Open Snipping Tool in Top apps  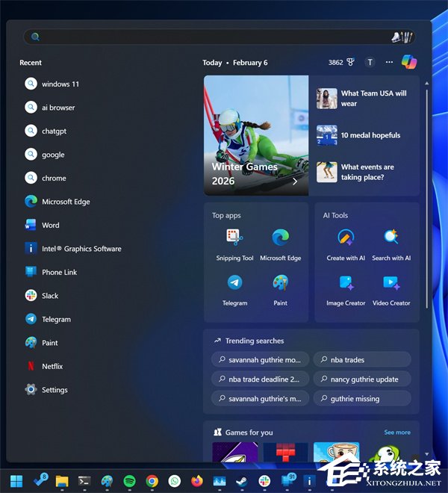(234, 245)
